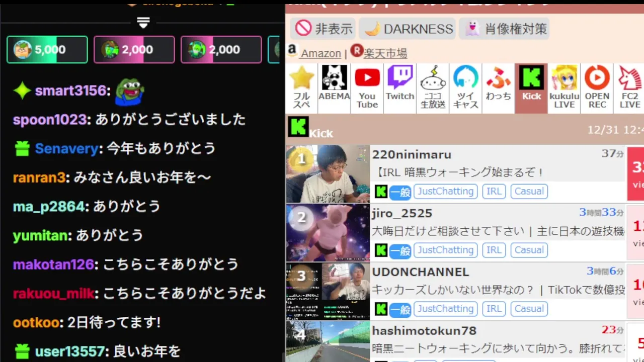
Task: Collapse the chat gift leaderboard expander
Action: pos(143,23)
